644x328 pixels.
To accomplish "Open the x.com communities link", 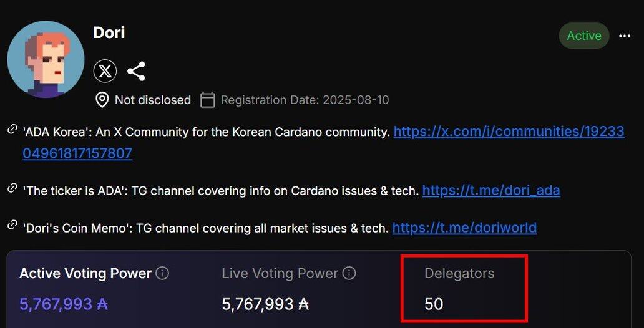I will (509, 132).
